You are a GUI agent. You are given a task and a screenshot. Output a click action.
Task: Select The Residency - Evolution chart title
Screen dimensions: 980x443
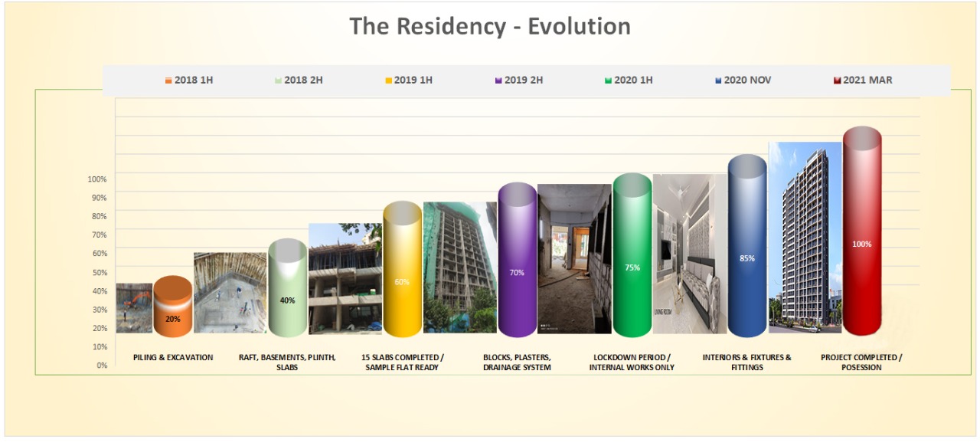[x=490, y=26]
